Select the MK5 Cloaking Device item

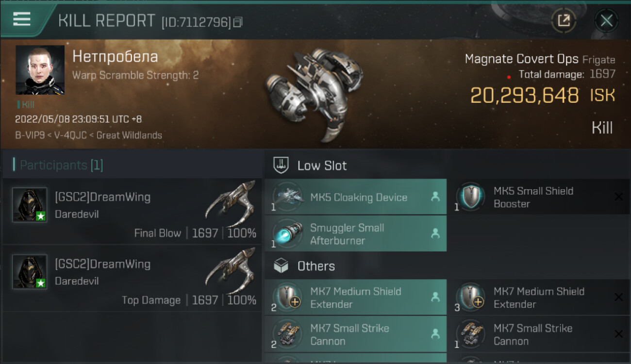tap(355, 197)
